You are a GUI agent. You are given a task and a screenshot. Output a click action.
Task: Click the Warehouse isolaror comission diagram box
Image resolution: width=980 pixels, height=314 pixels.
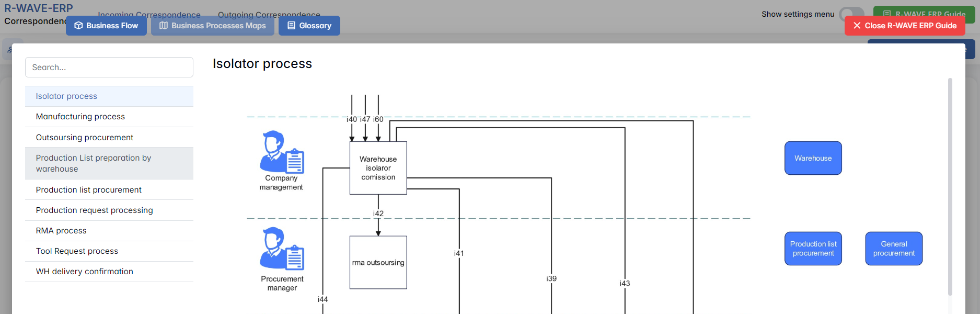click(x=378, y=168)
